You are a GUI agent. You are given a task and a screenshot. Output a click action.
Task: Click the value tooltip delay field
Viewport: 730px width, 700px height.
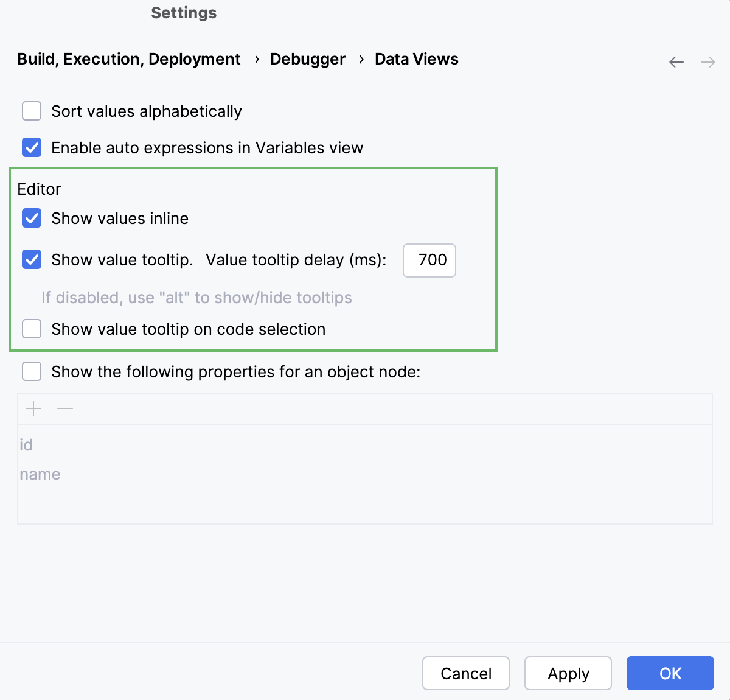[429, 261]
